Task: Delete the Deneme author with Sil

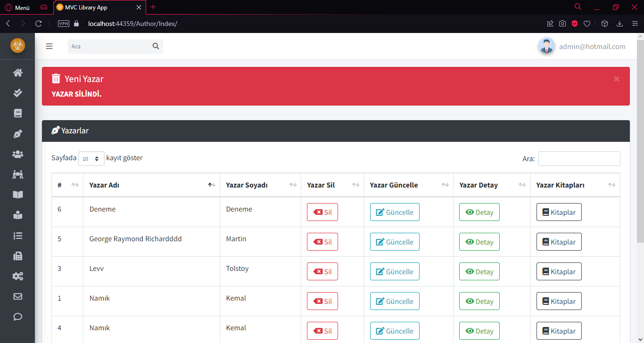Action: click(x=322, y=212)
